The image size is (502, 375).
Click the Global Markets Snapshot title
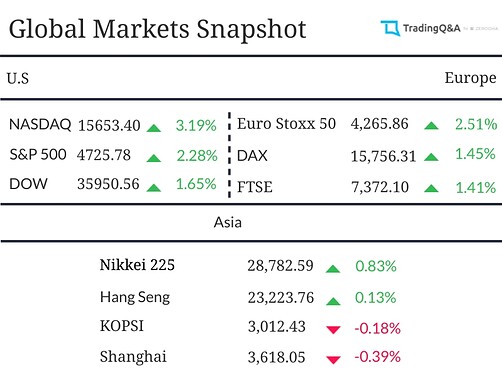[157, 29]
